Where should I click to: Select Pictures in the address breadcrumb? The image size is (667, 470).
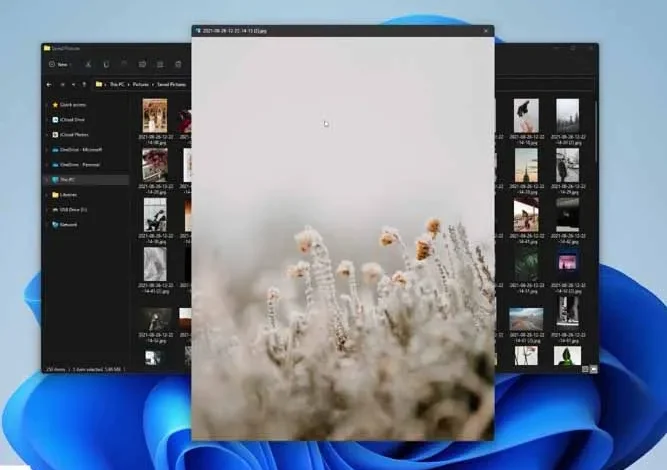point(140,85)
